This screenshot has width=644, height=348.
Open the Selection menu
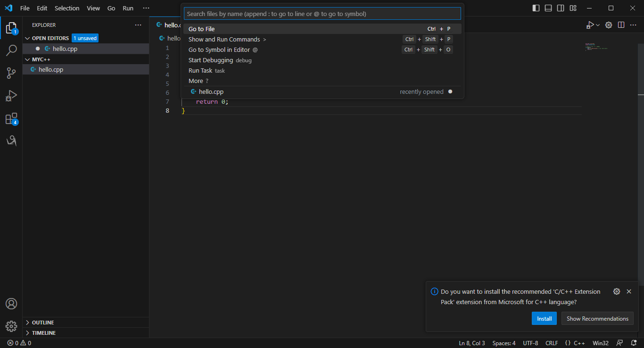pyautogui.click(x=67, y=8)
